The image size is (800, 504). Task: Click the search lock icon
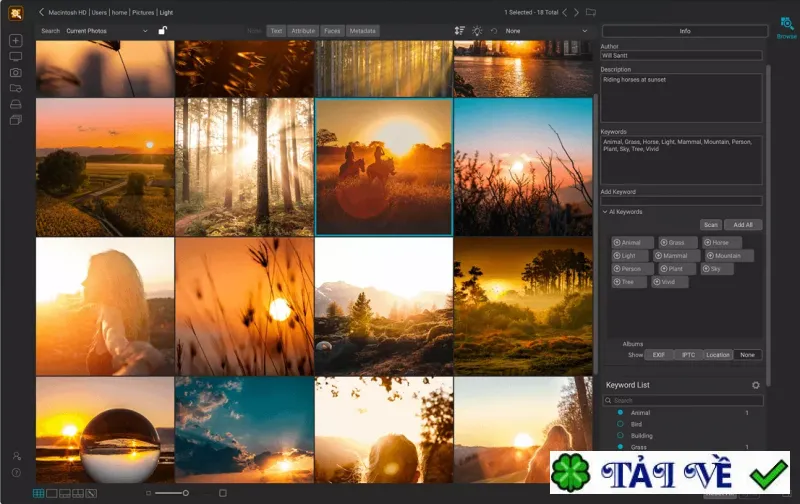pos(162,31)
